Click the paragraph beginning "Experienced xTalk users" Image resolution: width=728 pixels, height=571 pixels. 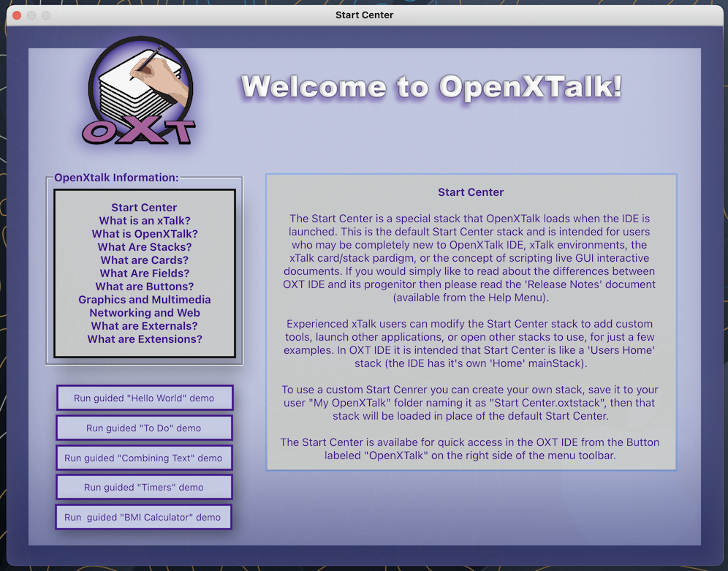point(469,344)
